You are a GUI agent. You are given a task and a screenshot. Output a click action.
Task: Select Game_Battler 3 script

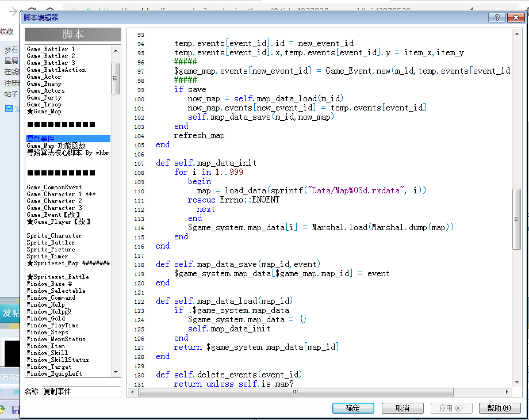[51, 63]
